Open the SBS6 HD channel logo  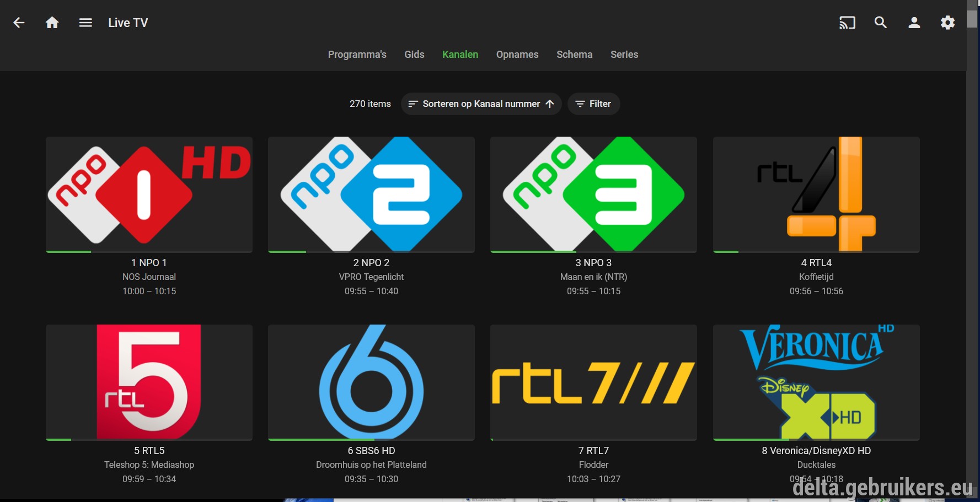pyautogui.click(x=371, y=382)
